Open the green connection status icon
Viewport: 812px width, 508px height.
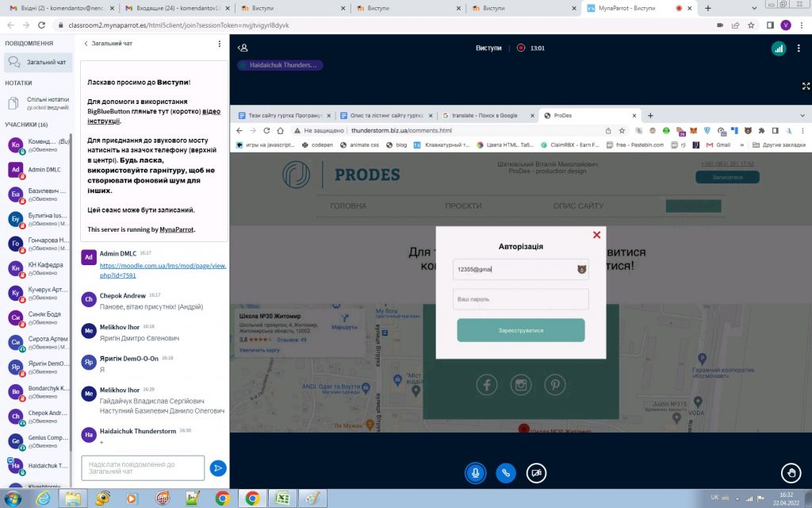779,48
